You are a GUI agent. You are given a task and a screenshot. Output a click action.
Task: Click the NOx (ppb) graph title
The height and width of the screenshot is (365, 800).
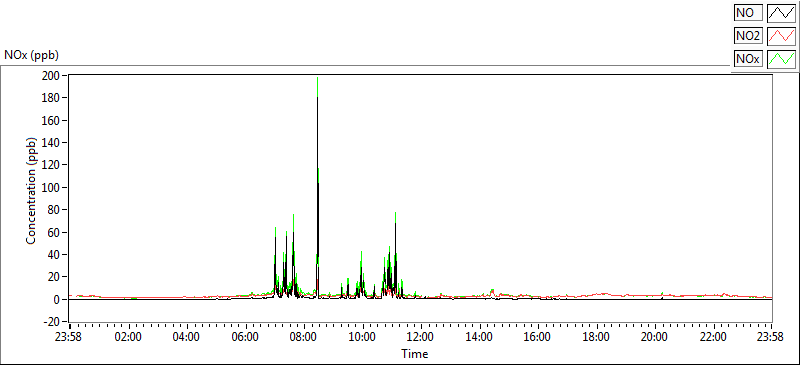point(31,55)
